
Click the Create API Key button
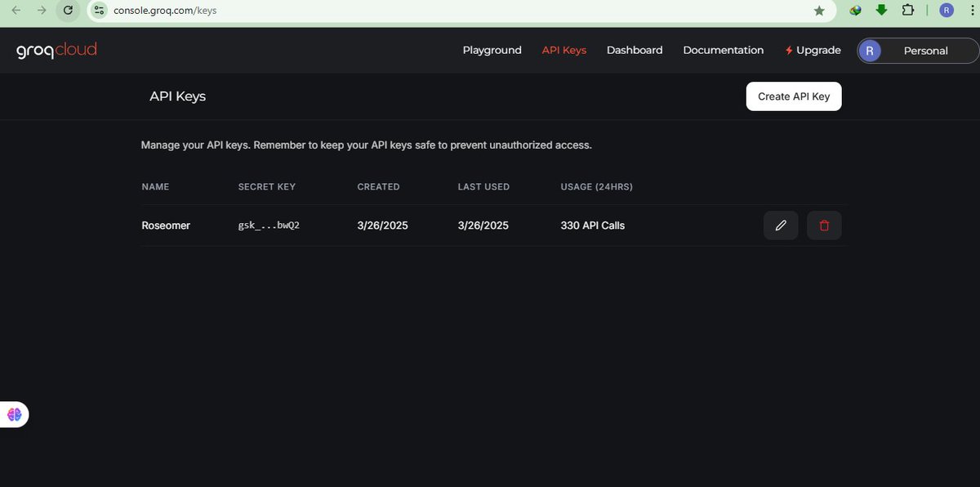tap(794, 96)
